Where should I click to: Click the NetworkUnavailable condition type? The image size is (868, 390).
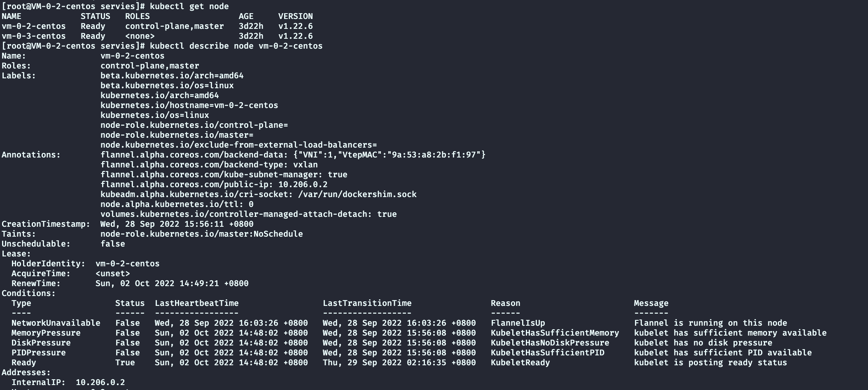point(56,323)
